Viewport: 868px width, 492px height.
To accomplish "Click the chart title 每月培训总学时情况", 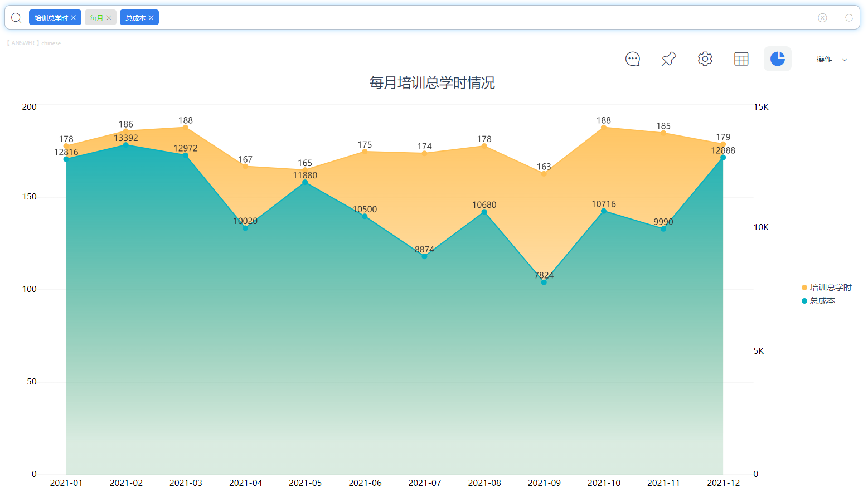I will pyautogui.click(x=431, y=83).
